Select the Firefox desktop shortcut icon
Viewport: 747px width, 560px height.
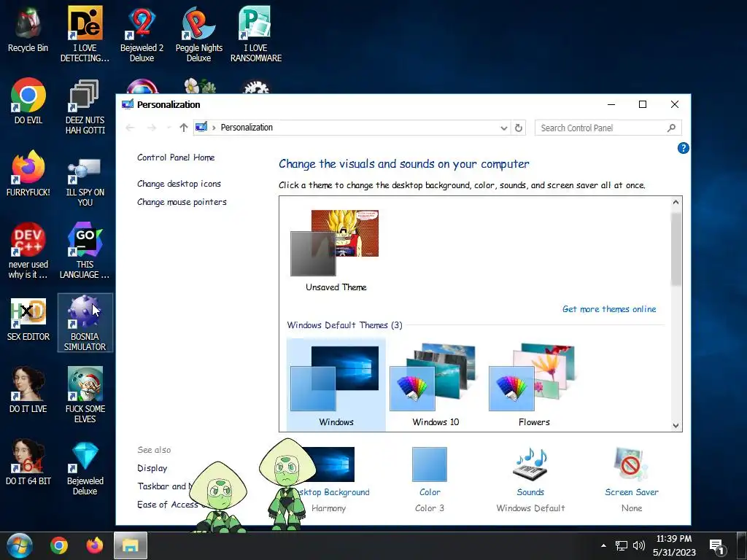coord(28,173)
